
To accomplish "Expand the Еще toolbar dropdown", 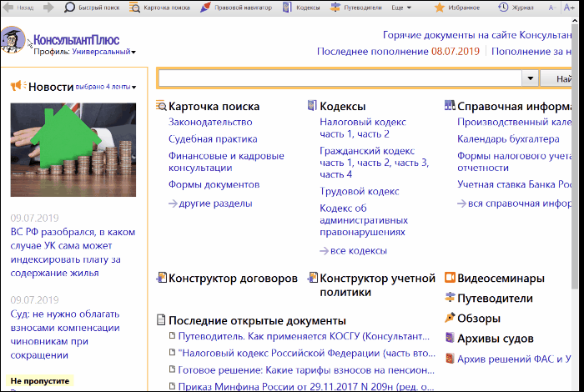I will pos(401,8).
